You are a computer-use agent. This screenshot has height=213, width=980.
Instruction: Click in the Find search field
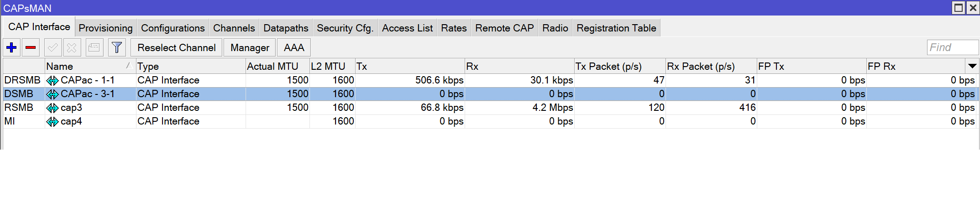pyautogui.click(x=952, y=47)
